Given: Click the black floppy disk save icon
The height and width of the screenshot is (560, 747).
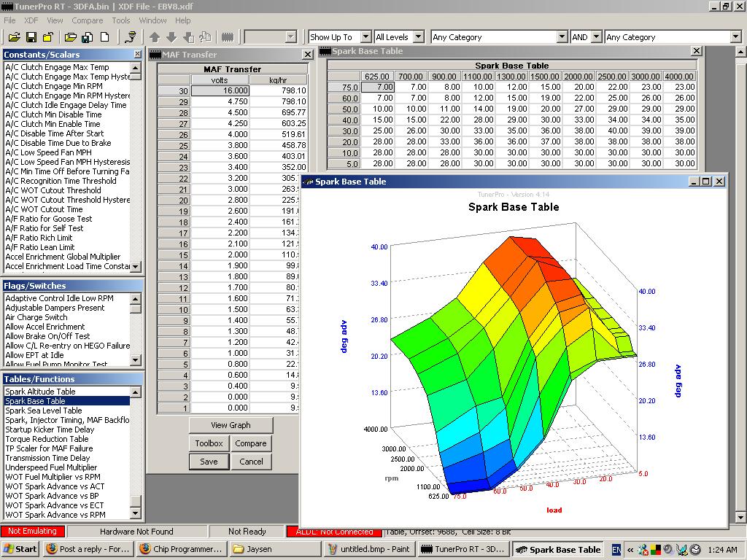Looking at the screenshot, I should coord(31,37).
